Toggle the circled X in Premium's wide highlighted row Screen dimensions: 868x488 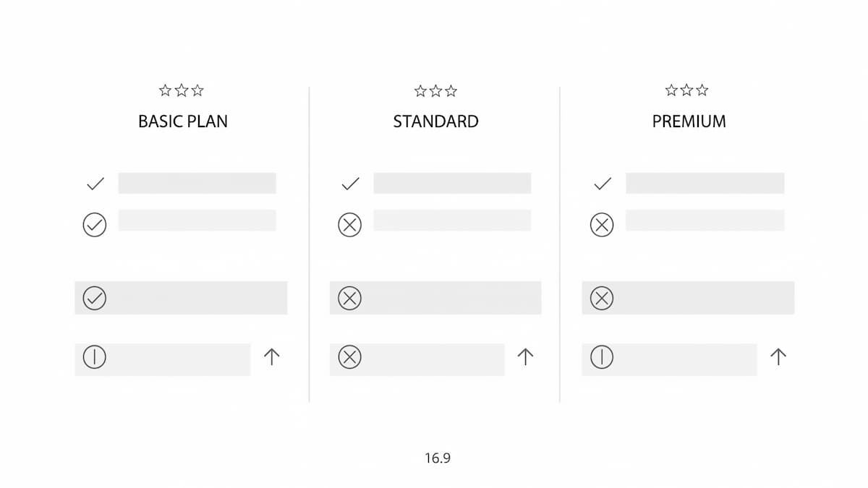coord(602,298)
